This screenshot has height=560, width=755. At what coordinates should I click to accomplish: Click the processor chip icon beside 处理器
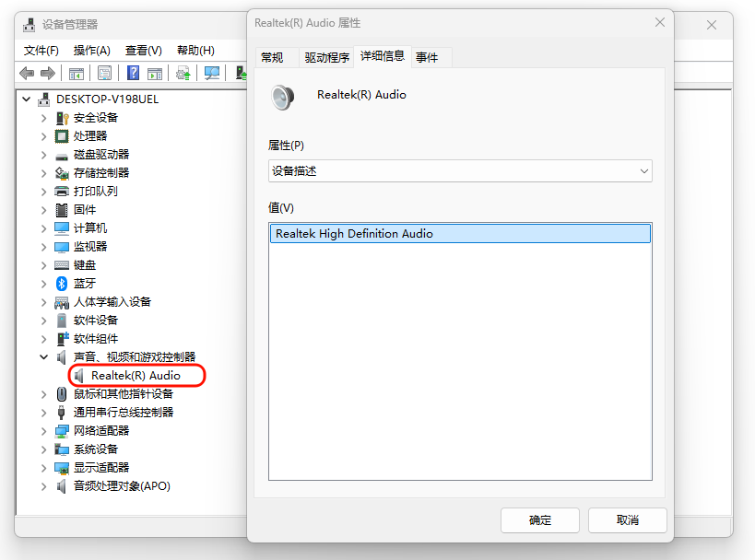tap(62, 136)
